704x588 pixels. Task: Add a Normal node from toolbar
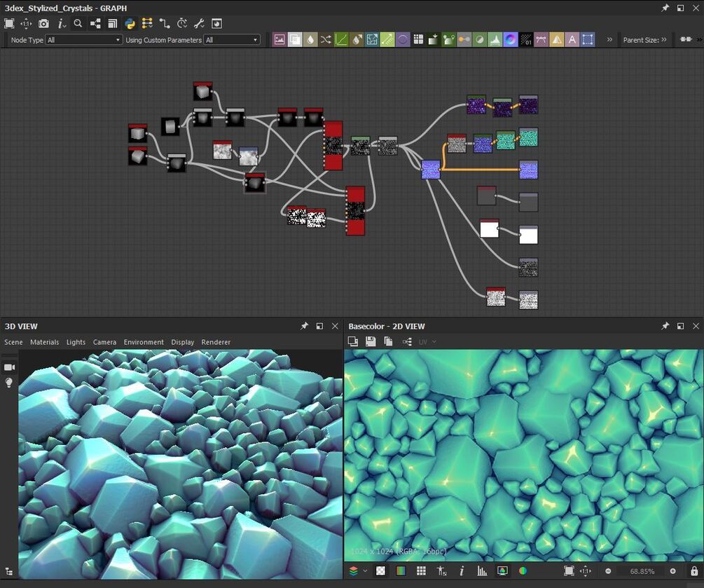click(x=511, y=39)
